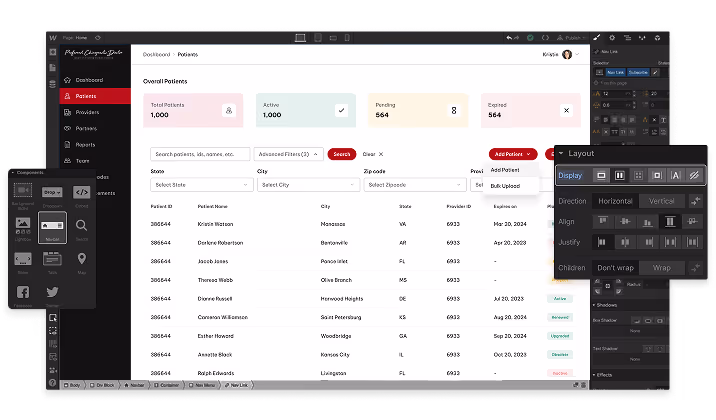The height and width of the screenshot is (420, 716).
Task: Open the Reports sidebar item
Action: [x=95, y=145]
